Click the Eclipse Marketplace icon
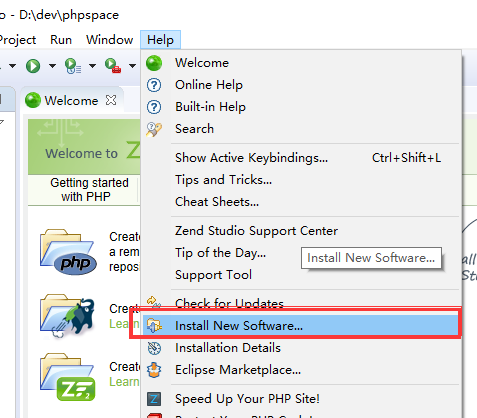 tap(154, 370)
